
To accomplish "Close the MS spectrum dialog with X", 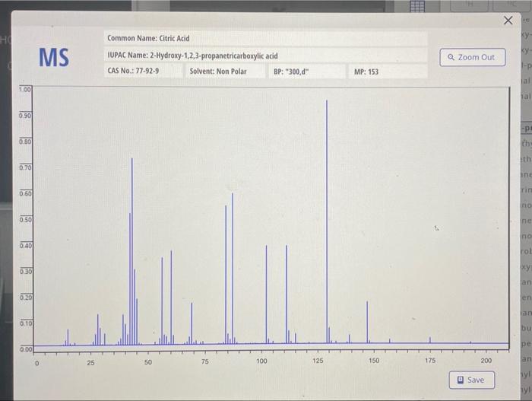I will pos(508,21).
